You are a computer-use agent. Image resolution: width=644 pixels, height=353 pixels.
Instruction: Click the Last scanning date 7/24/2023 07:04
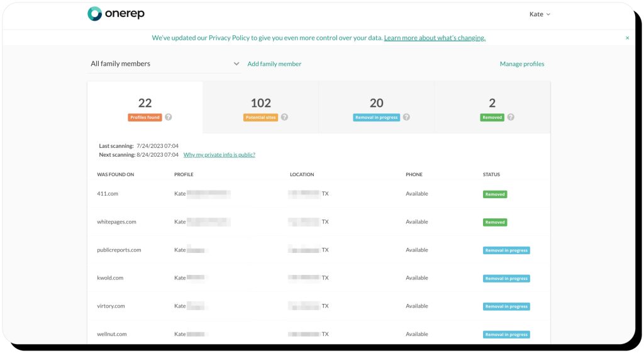(157, 146)
